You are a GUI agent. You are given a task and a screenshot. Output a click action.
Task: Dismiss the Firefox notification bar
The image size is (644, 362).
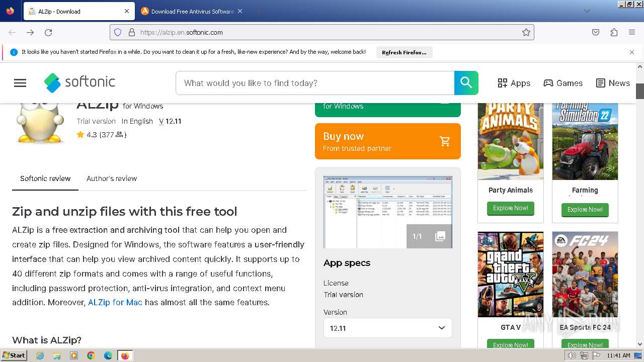pyautogui.click(x=632, y=52)
